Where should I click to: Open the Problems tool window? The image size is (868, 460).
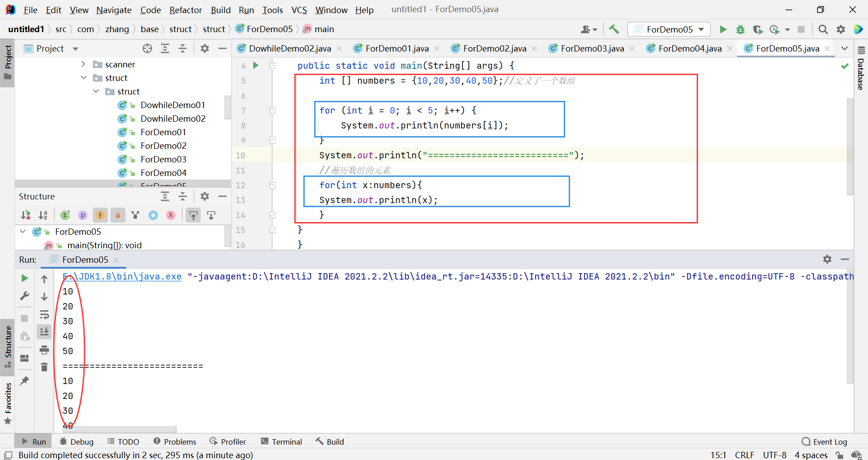[175, 441]
